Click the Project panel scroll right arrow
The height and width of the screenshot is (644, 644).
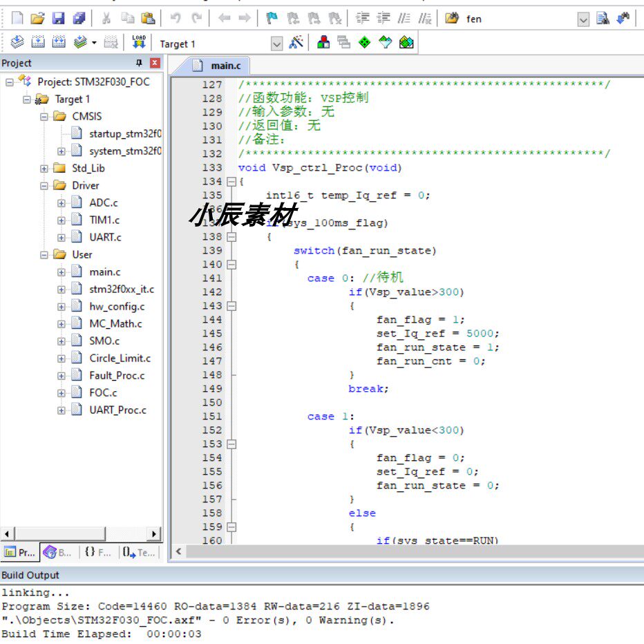[x=154, y=534]
